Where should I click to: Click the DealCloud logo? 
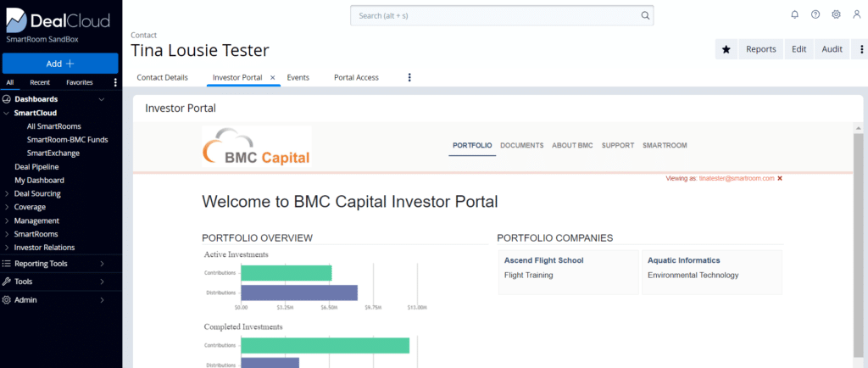[58, 20]
